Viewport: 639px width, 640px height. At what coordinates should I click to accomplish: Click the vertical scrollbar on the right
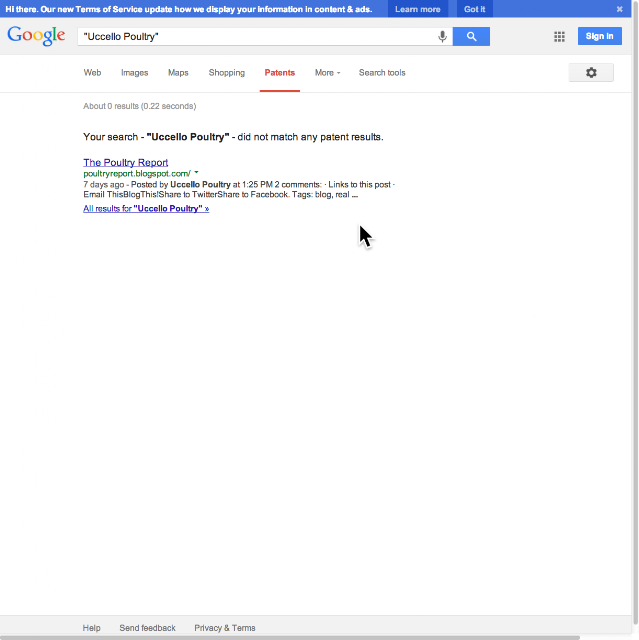[x=635, y=314]
